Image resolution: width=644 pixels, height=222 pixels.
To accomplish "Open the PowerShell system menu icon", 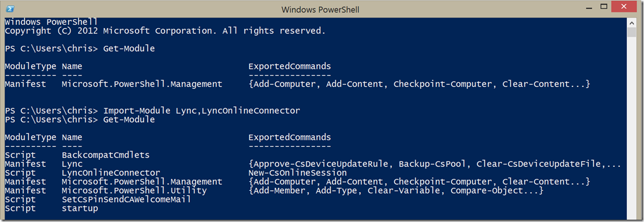I will [x=10, y=9].
